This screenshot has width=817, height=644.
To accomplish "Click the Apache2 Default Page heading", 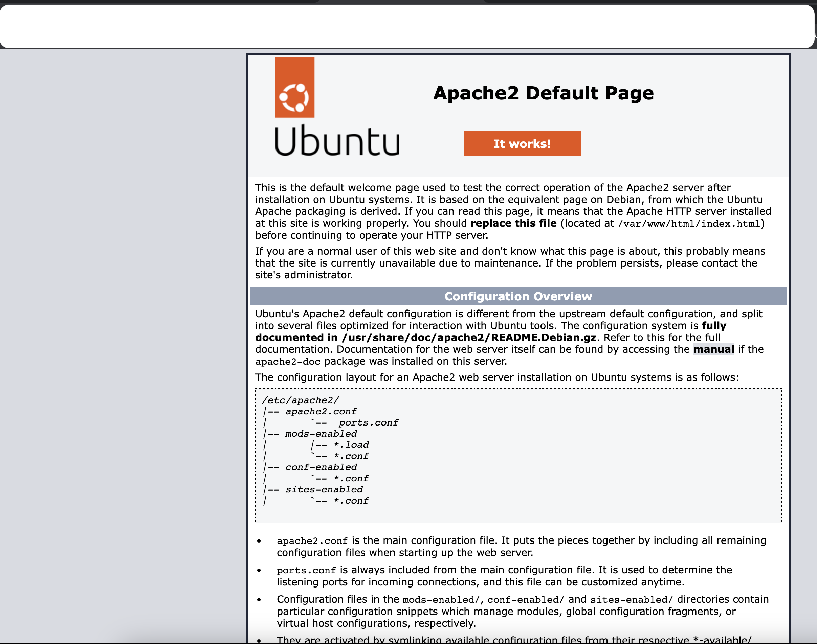I will click(x=543, y=93).
